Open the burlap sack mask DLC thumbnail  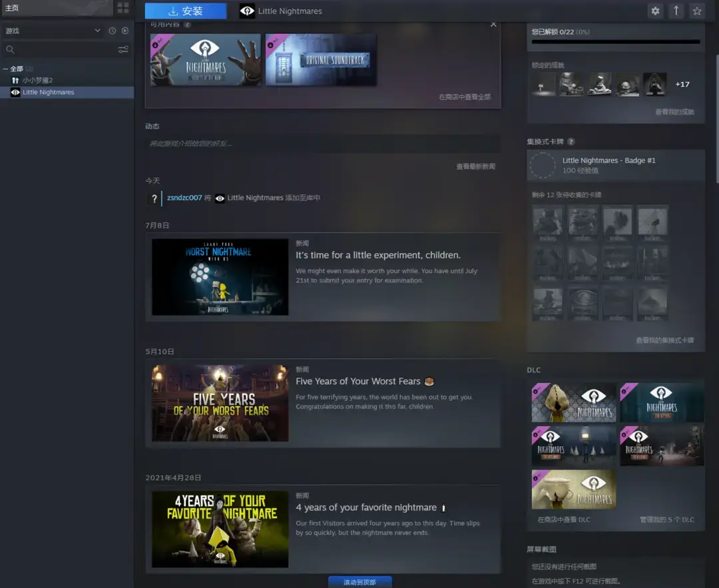[x=574, y=402]
